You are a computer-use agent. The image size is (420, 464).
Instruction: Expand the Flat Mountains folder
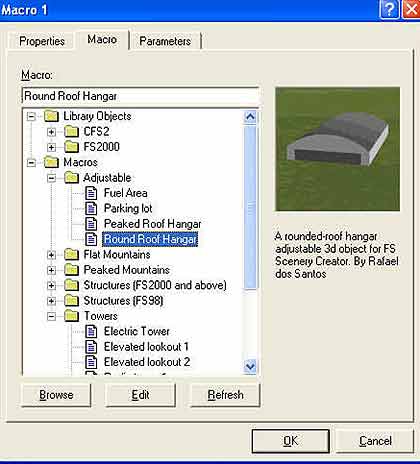[x=51, y=255]
